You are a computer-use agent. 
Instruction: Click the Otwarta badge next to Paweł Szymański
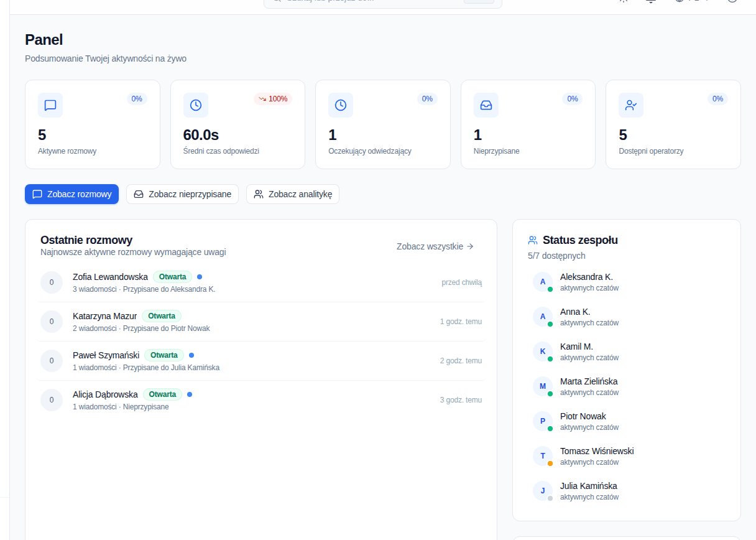tap(164, 355)
